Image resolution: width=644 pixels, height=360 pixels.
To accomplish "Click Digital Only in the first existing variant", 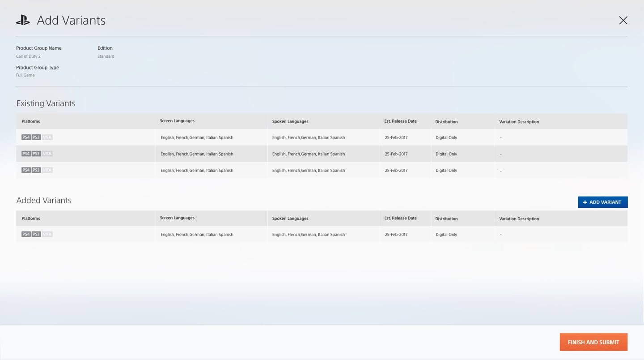I will click(446, 137).
